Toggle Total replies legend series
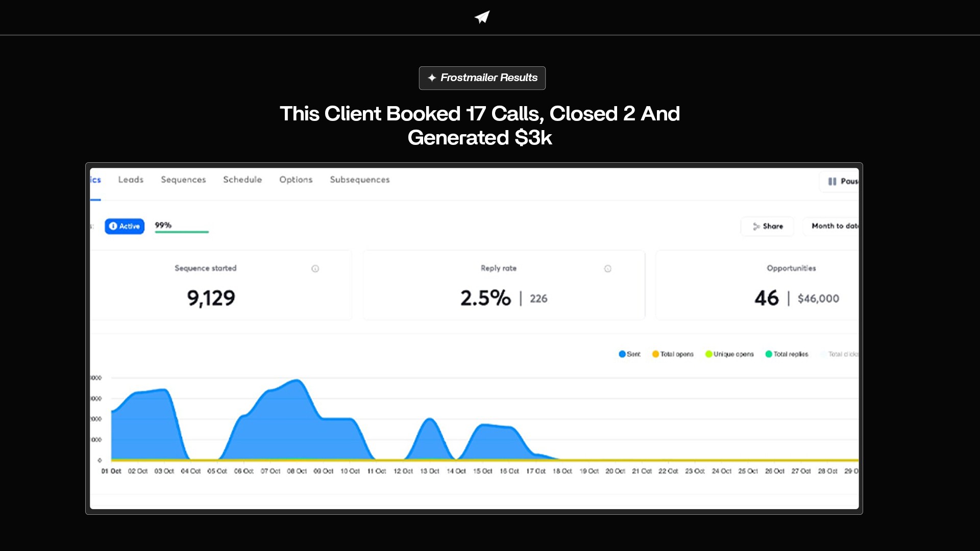980x551 pixels. coord(787,354)
